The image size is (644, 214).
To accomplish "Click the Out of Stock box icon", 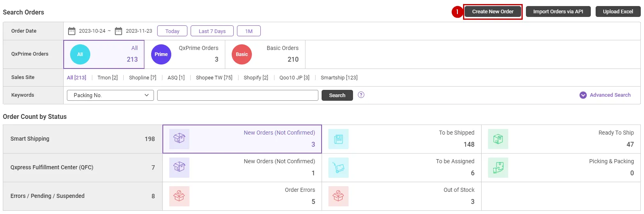I will tap(339, 196).
